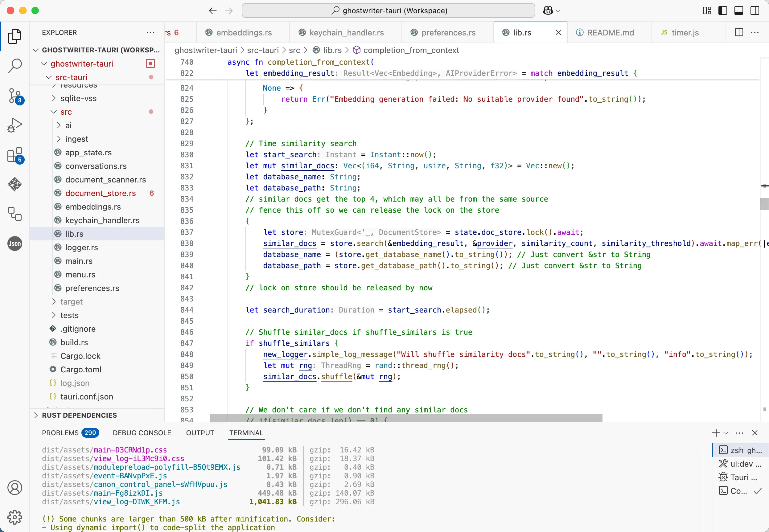
Task: Click lib.rs in the breadcrumb path
Action: click(332, 50)
